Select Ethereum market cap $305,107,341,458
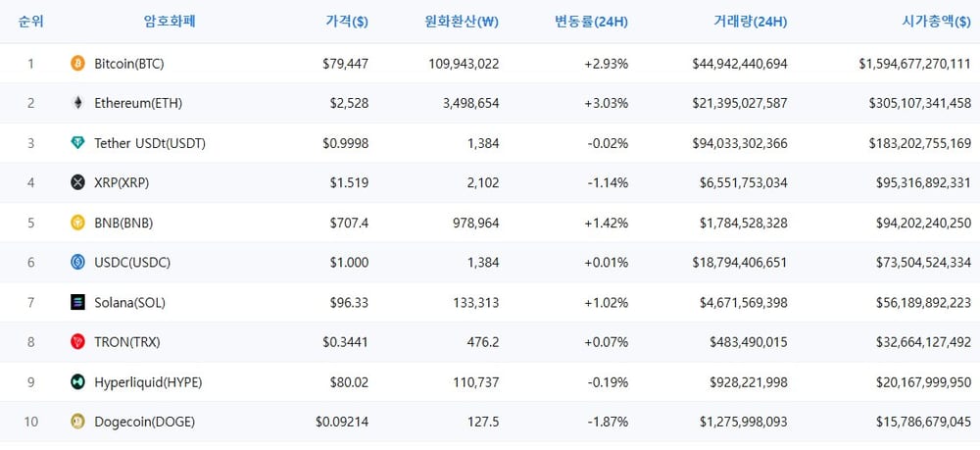This screenshot has width=980, height=450. (x=920, y=104)
